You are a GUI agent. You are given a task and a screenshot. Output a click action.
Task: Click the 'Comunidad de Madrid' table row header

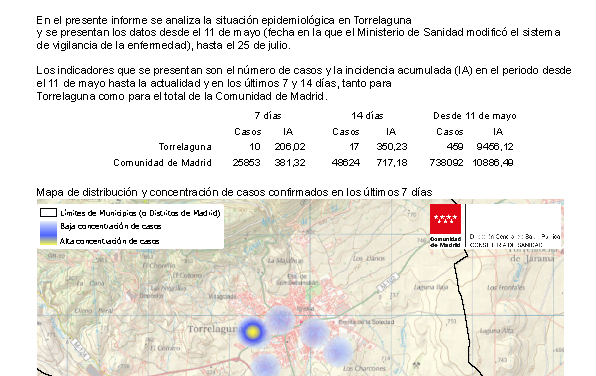(162, 163)
